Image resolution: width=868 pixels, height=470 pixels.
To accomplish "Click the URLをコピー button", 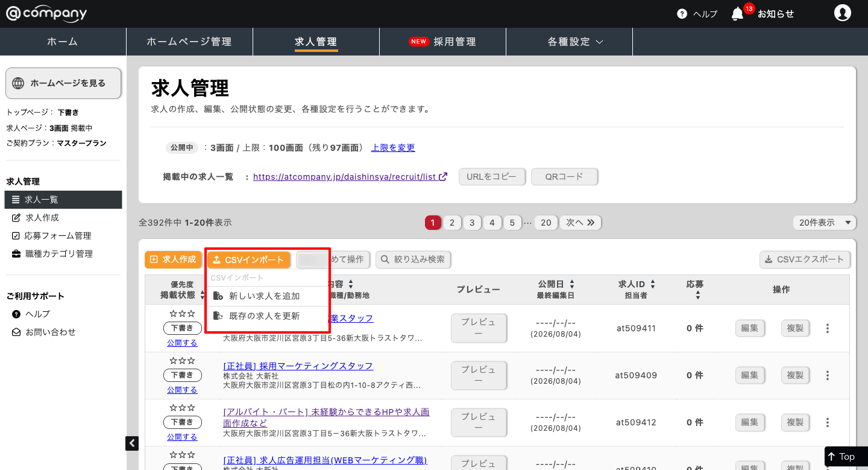I will pyautogui.click(x=492, y=177).
